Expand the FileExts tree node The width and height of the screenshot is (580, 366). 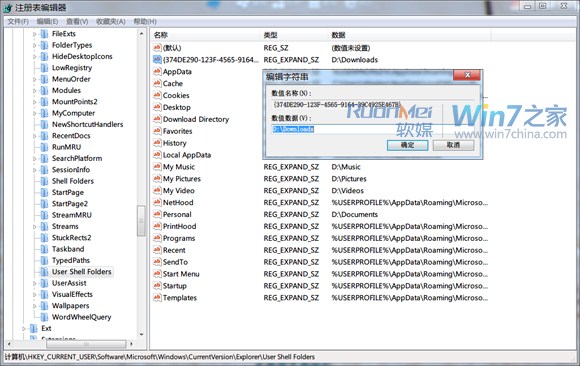click(34, 34)
